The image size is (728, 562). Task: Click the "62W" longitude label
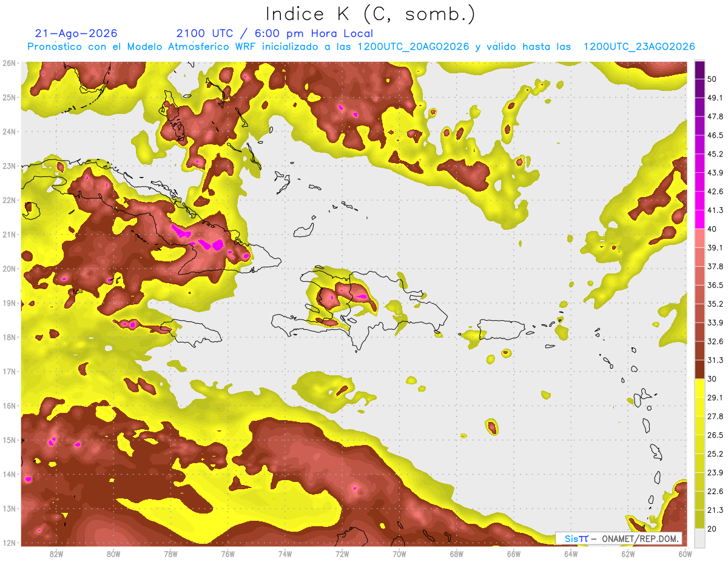(x=628, y=554)
